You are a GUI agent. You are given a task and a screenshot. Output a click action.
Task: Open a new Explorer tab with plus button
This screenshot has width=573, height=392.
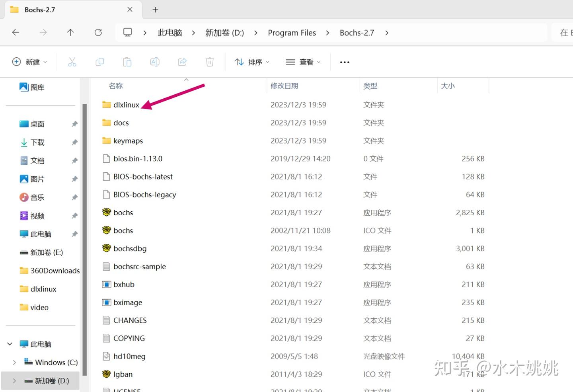point(155,9)
